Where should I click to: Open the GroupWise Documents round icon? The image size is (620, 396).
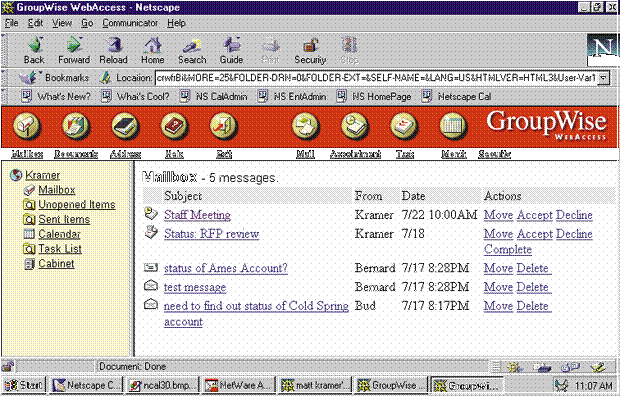(x=76, y=127)
